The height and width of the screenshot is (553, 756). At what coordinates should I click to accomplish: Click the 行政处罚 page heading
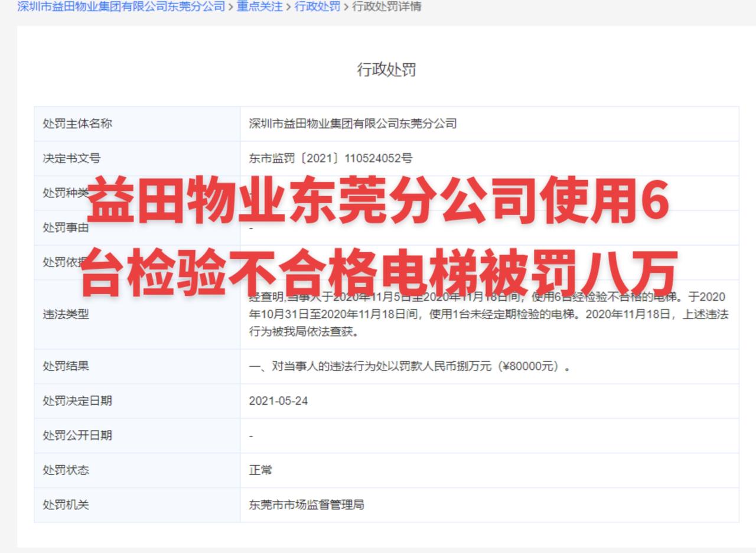386,70
